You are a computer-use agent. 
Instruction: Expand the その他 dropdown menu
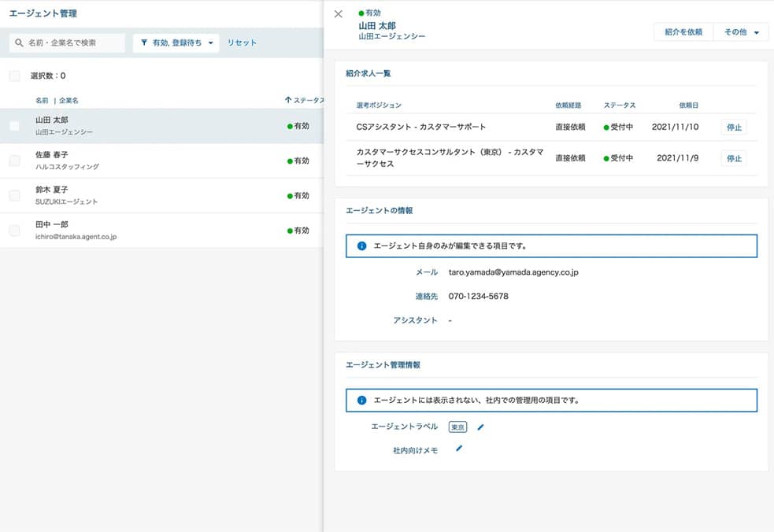[741, 32]
